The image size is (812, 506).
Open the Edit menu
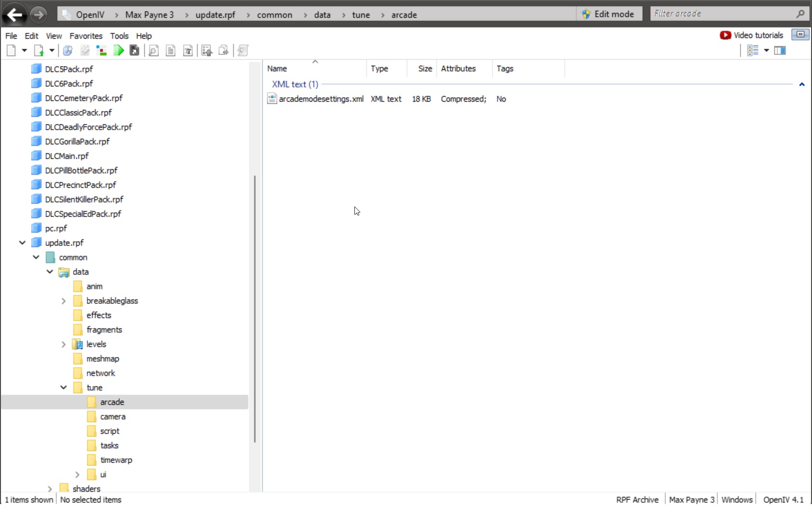click(x=31, y=36)
